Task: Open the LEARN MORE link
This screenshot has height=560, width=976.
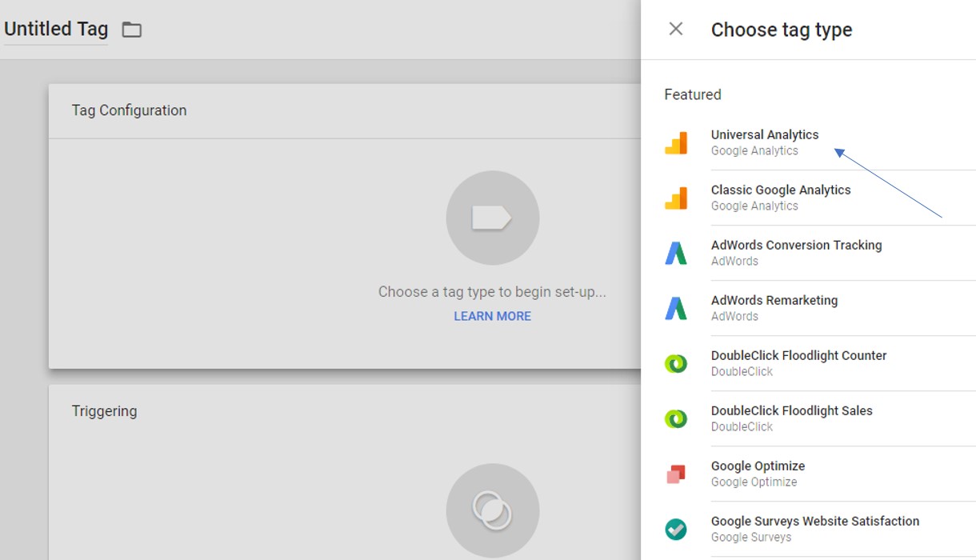Action: [492, 316]
